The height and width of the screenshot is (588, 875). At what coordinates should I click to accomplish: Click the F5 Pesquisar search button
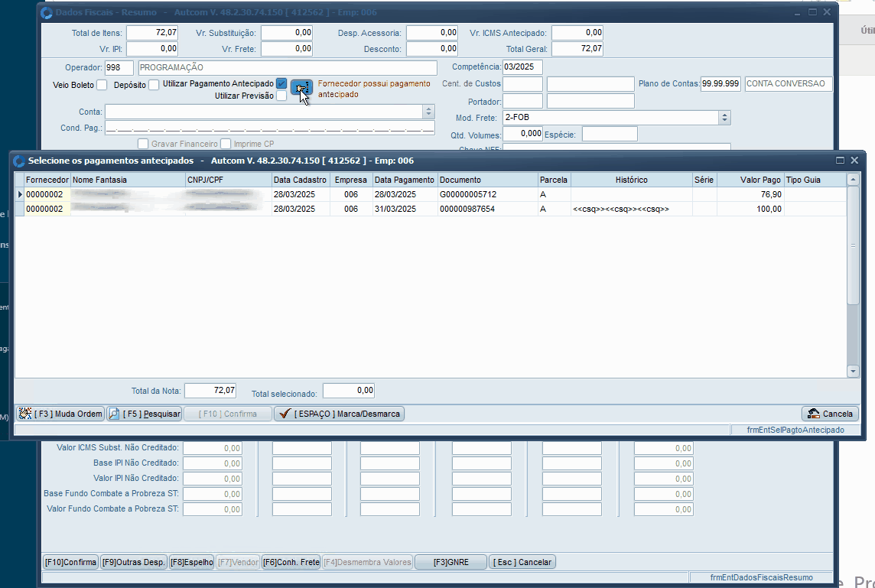tap(145, 414)
